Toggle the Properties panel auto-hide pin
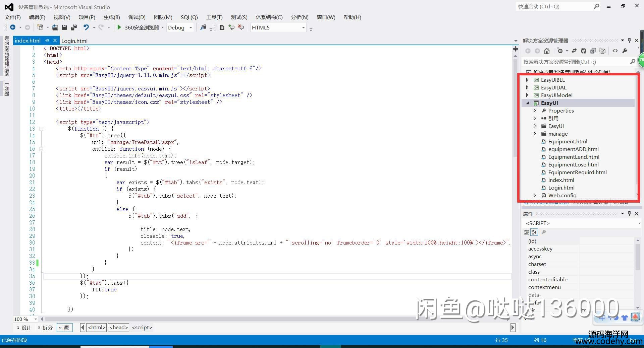The width and height of the screenshot is (644, 348). tap(630, 213)
